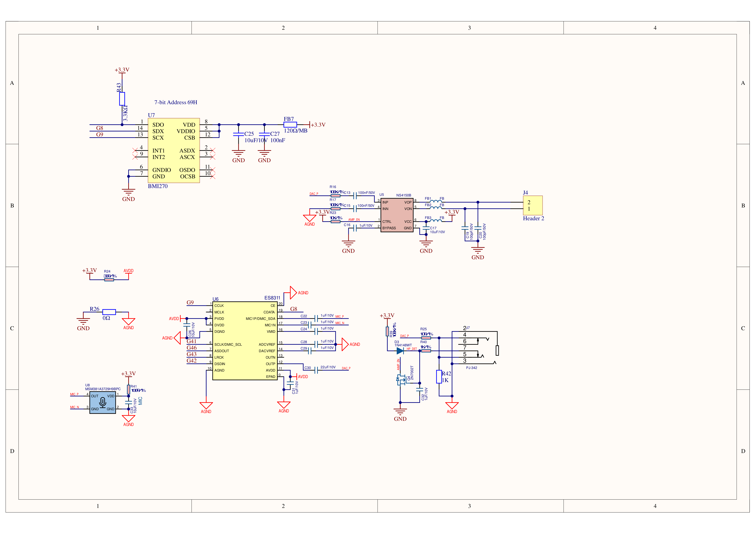
Task: Click the C32 capacitor symbol
Action: (419, 390)
